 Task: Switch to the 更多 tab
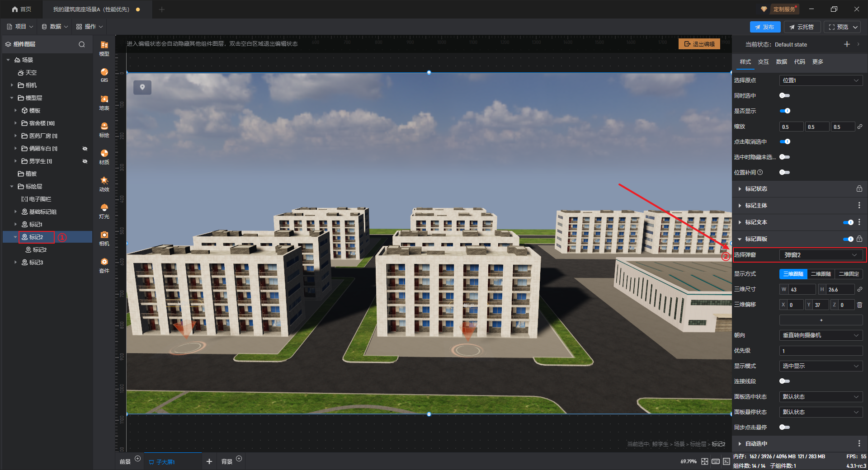[818, 62]
